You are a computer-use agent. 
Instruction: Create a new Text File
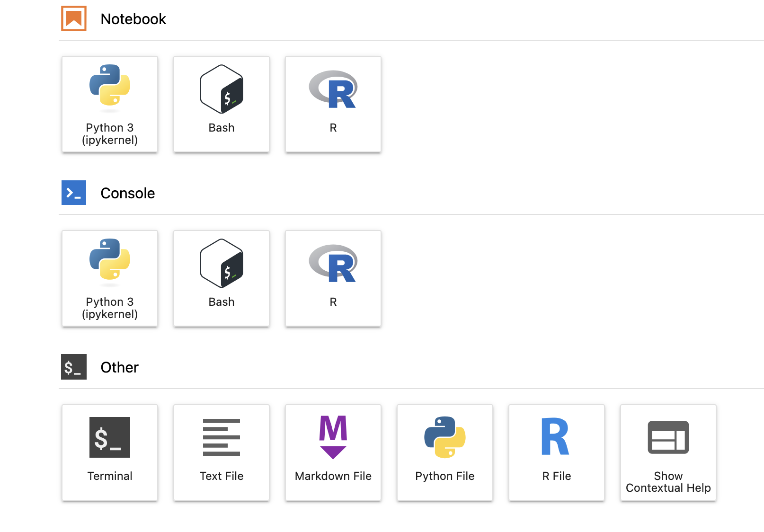[x=222, y=452]
